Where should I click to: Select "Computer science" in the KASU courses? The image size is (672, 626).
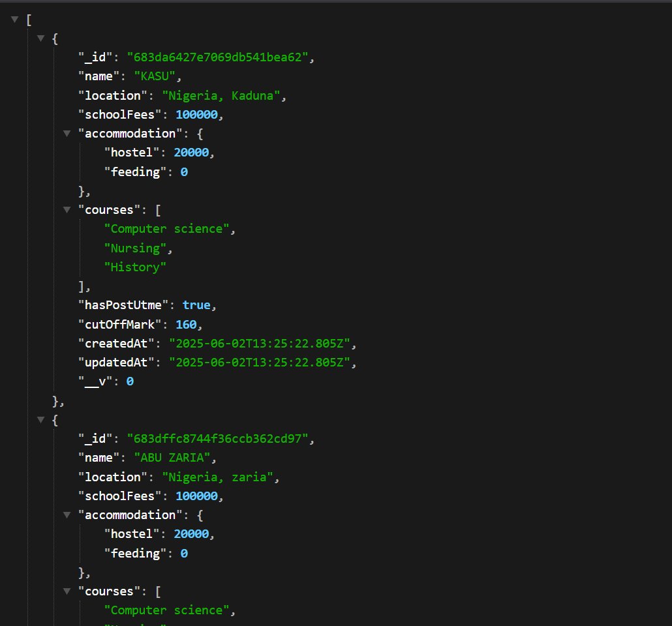coord(167,229)
